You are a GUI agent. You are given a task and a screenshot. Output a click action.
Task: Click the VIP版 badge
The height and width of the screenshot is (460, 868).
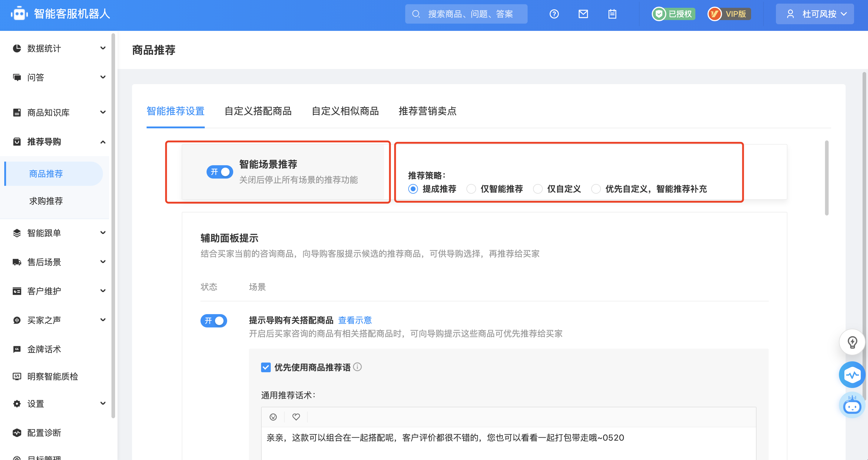point(729,14)
